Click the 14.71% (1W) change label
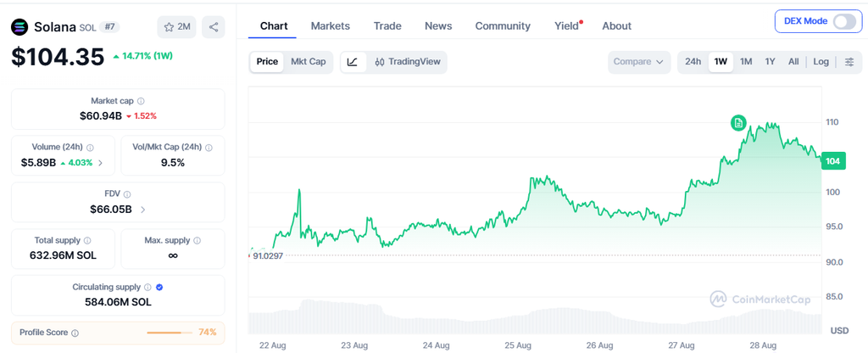868x353 pixels. coord(144,56)
